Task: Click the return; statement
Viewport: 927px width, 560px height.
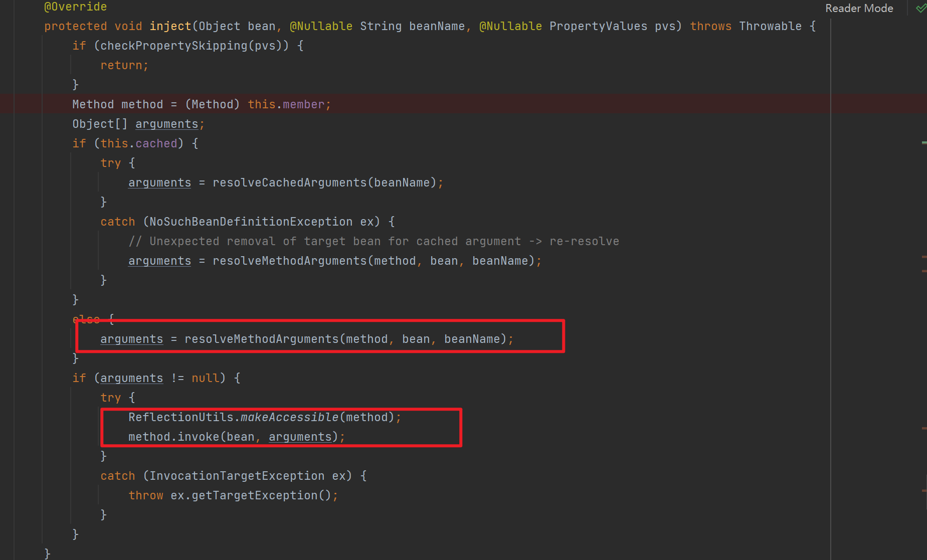Action: pyautogui.click(x=124, y=65)
